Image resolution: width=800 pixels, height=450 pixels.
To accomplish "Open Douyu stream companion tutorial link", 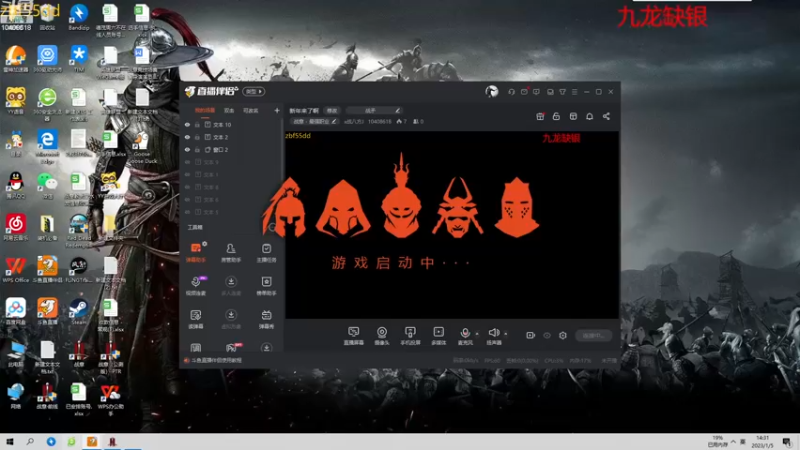I will point(216,360).
